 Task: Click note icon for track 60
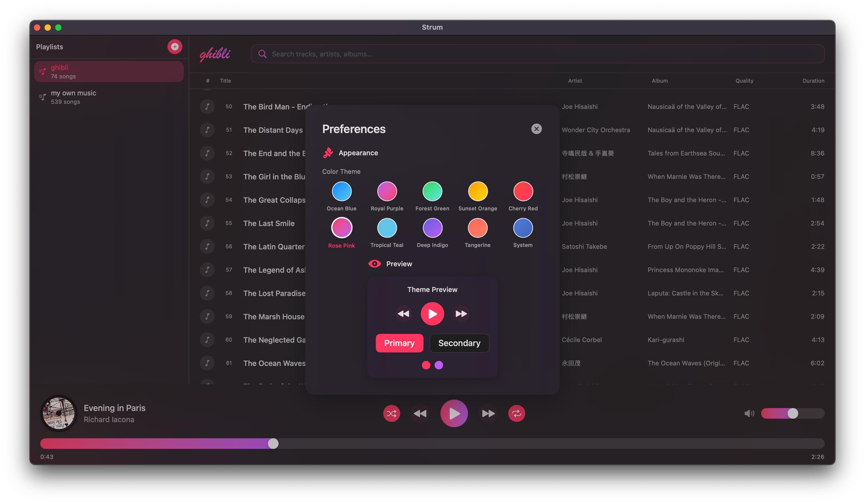click(x=207, y=339)
